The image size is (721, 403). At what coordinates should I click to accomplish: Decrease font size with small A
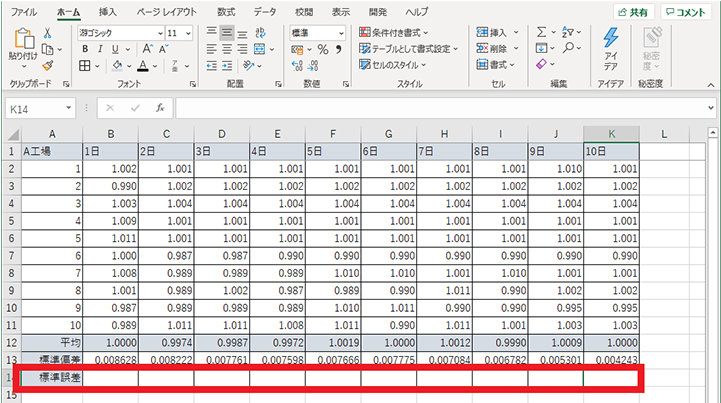[x=164, y=49]
